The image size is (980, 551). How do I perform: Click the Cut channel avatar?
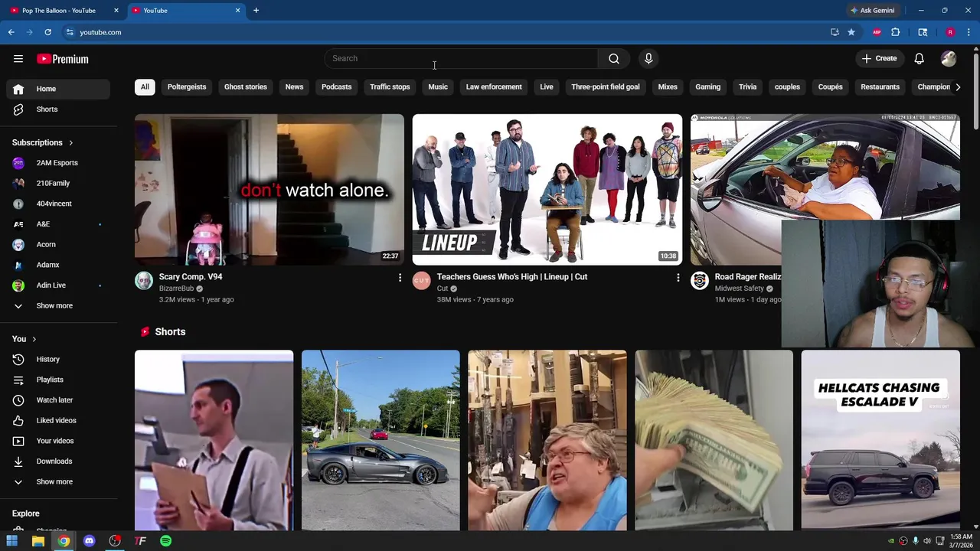(422, 281)
